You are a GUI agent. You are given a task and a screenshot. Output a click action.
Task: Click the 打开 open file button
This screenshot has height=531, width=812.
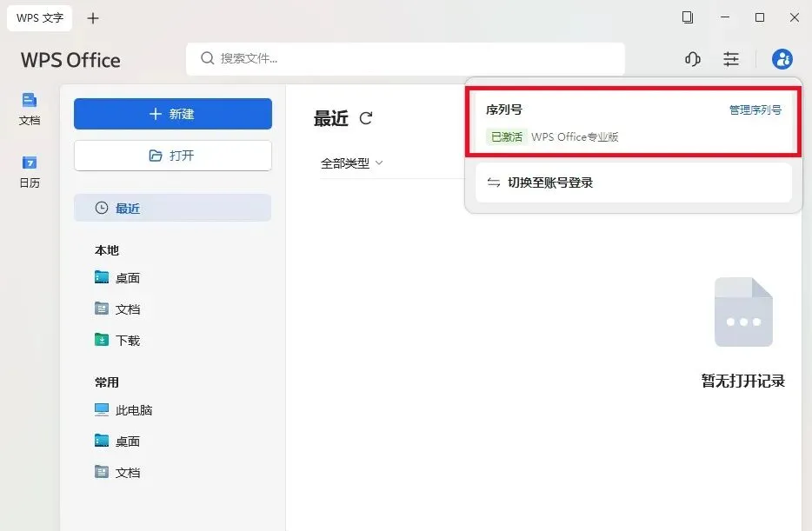point(172,156)
